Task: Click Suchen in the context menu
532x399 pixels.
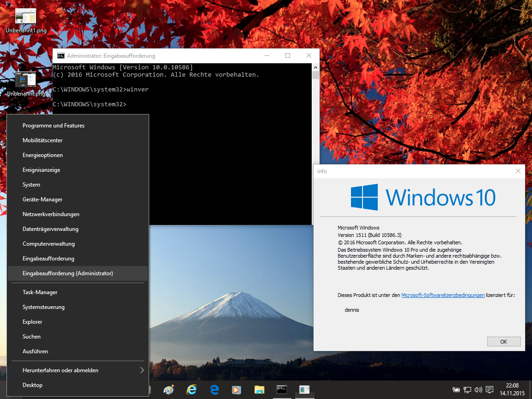Action: 78,337
